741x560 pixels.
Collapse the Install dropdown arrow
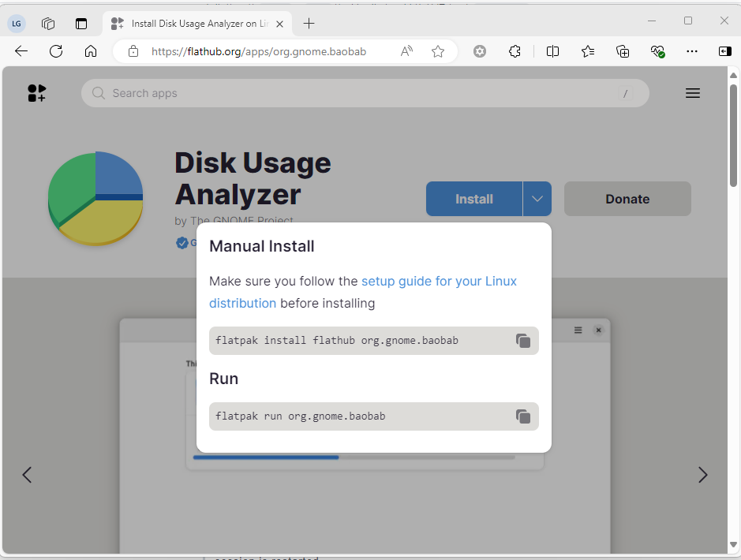537,199
